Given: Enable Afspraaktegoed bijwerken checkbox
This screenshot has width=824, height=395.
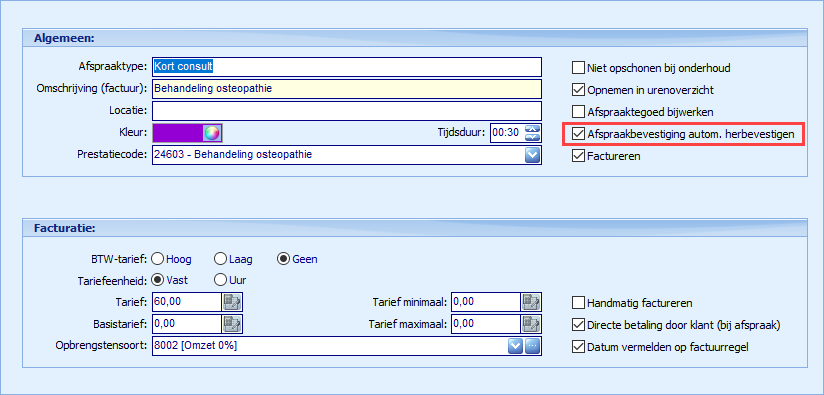Looking at the screenshot, I should (578, 112).
